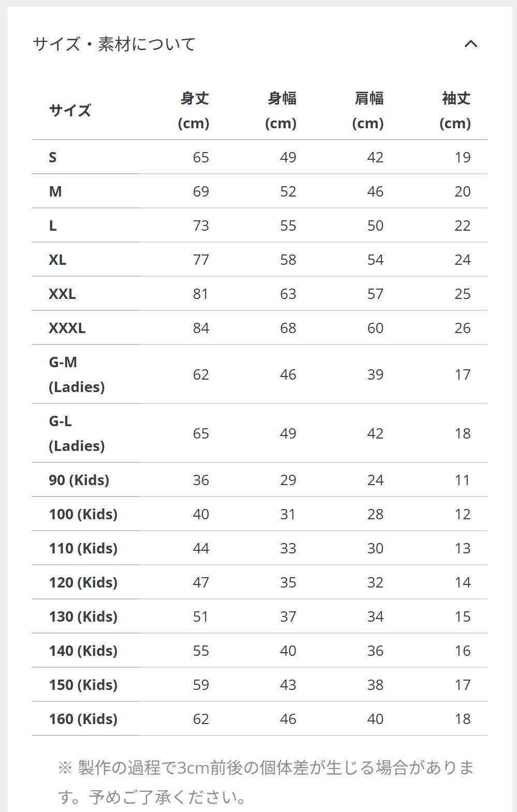Select the G-L (Ladies) row label
The image size is (517, 812).
pyautogui.click(x=77, y=433)
